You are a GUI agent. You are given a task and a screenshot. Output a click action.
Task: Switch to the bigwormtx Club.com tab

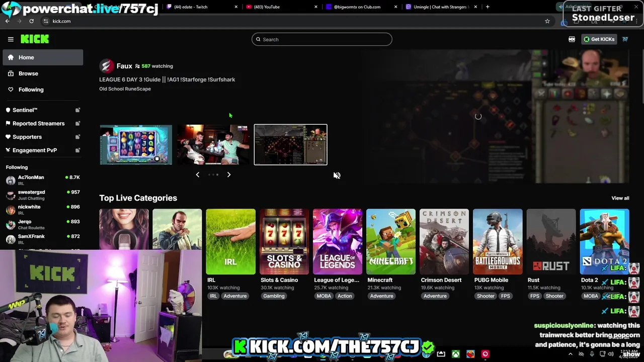(360, 7)
